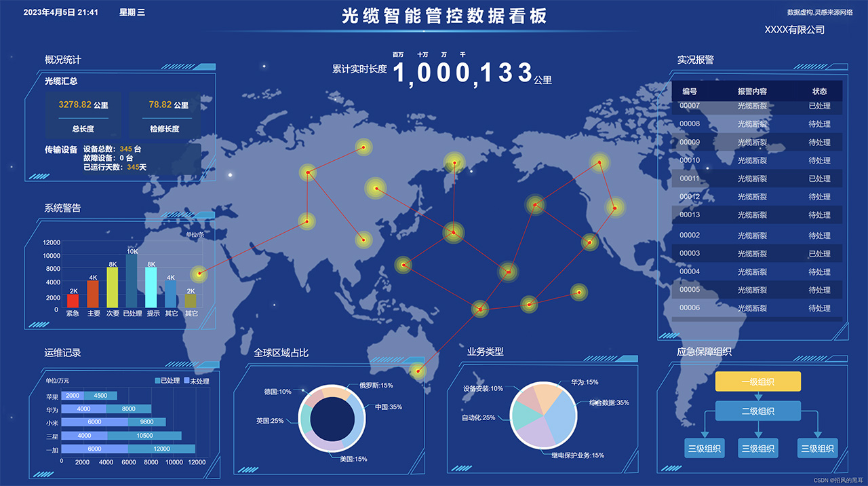Viewport: 868px width, 486px height.
Task: Select the 英国:25% donut slice
Action: pos(304,415)
